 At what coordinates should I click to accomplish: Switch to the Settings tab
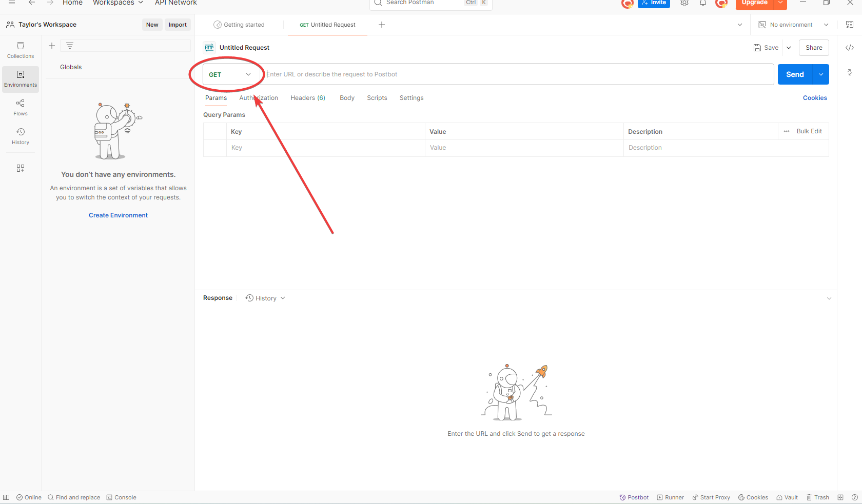[x=412, y=98]
